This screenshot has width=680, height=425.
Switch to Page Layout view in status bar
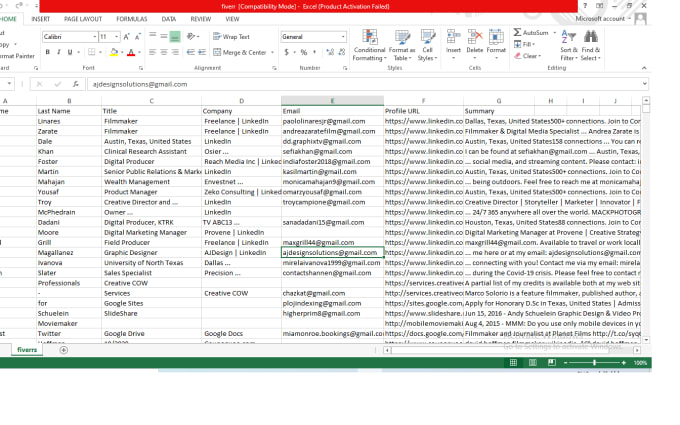(x=533, y=363)
